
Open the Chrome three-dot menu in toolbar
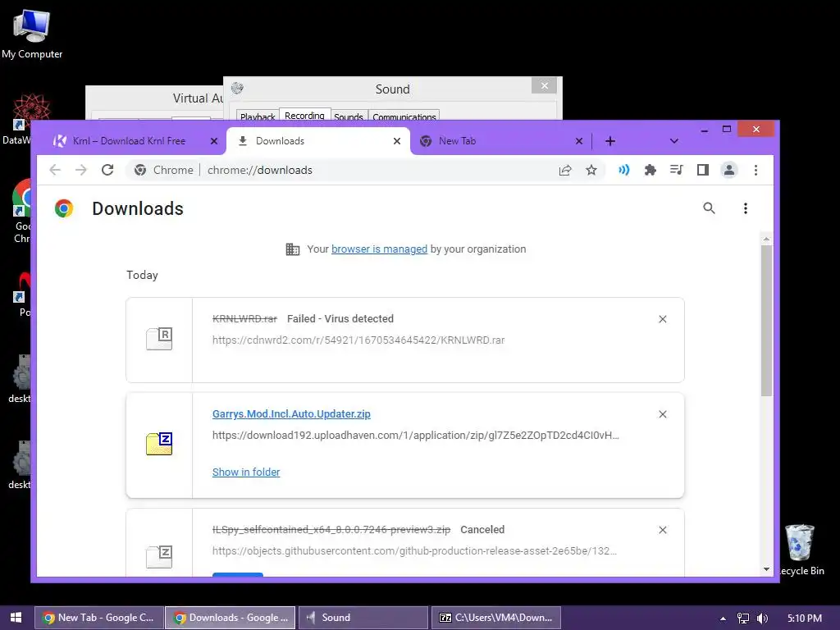[x=756, y=170]
